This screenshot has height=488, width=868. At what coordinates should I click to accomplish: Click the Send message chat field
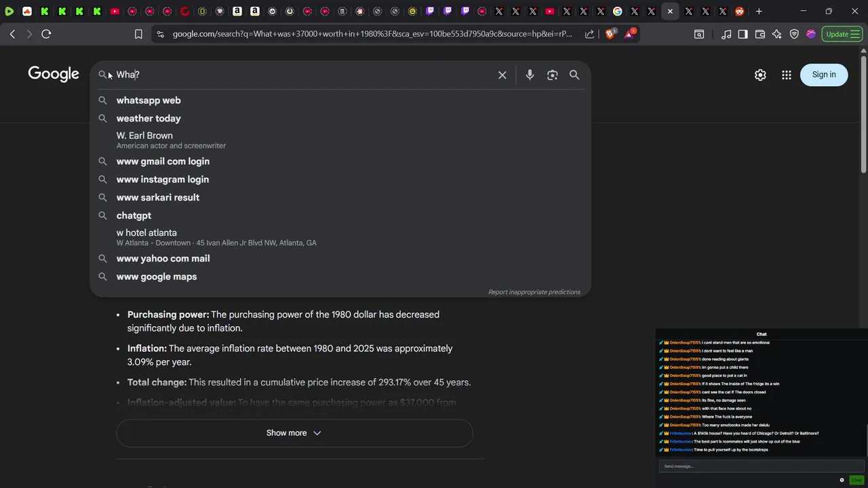pos(761,466)
